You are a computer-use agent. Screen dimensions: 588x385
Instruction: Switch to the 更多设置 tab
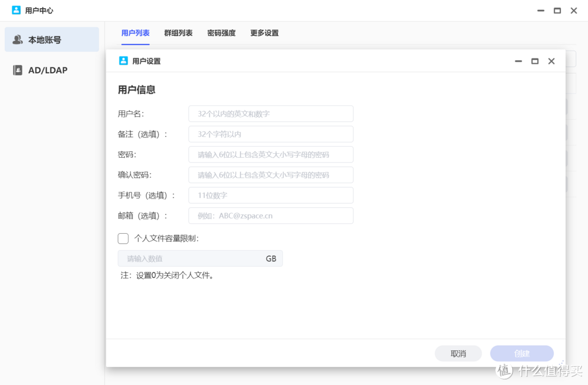264,33
